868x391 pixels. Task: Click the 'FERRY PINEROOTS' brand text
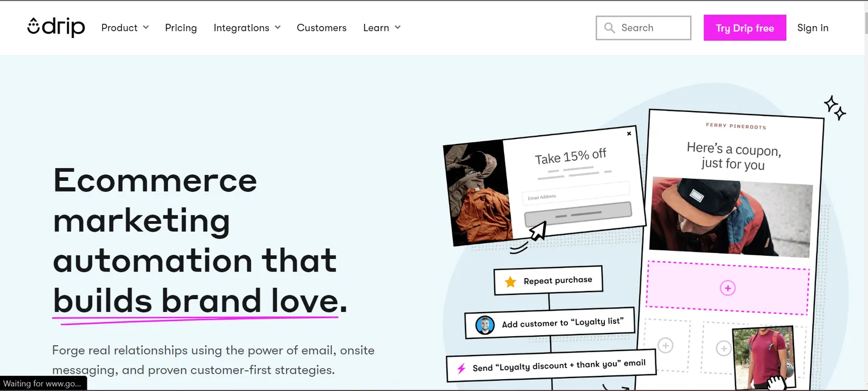click(736, 126)
